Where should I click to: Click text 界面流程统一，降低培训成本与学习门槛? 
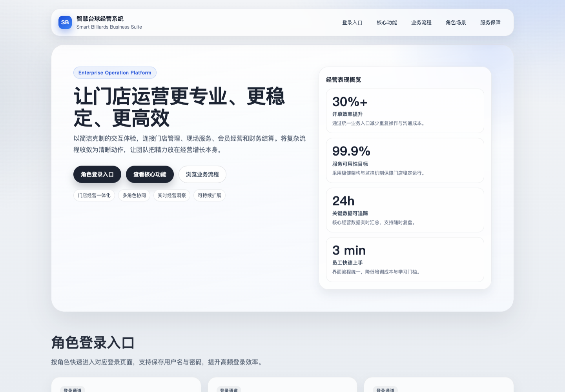377,272
